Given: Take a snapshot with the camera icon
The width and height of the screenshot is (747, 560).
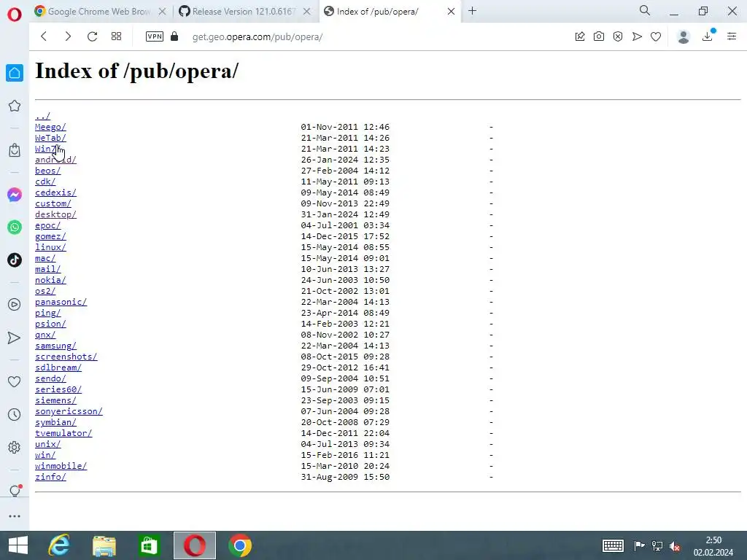Looking at the screenshot, I should pos(599,36).
